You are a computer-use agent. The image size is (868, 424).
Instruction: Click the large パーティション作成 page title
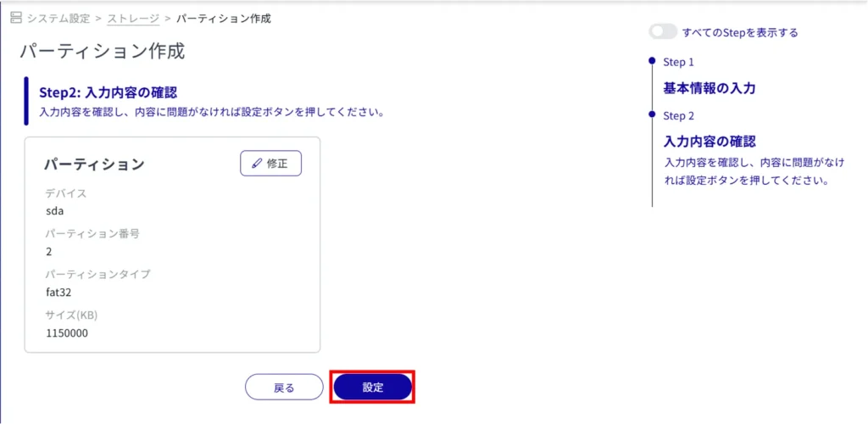point(102,52)
